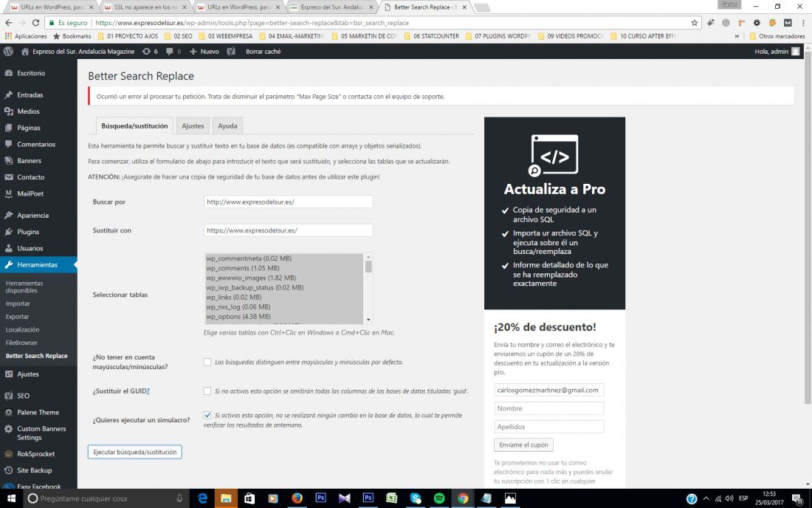
Task: Click the Nombre field in coupon form
Action: (549, 408)
